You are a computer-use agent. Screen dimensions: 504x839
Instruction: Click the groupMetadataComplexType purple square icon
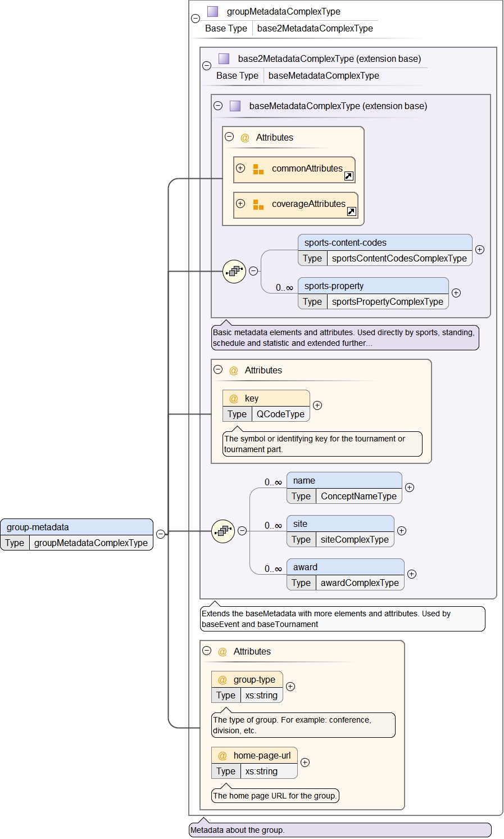[x=212, y=11]
